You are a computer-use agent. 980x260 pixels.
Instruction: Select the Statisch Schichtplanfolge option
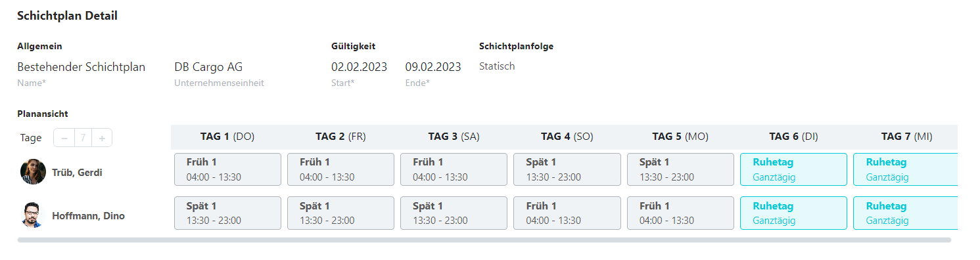coord(497,66)
